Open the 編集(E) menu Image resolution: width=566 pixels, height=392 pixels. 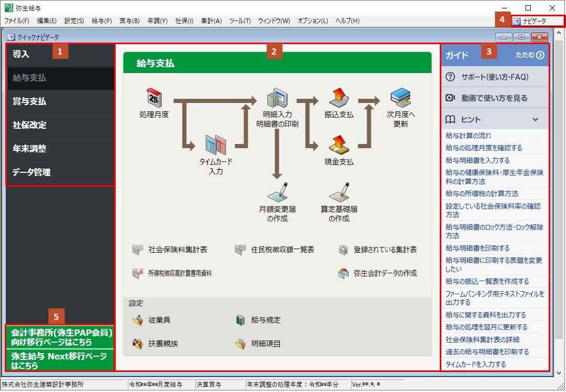click(x=47, y=21)
